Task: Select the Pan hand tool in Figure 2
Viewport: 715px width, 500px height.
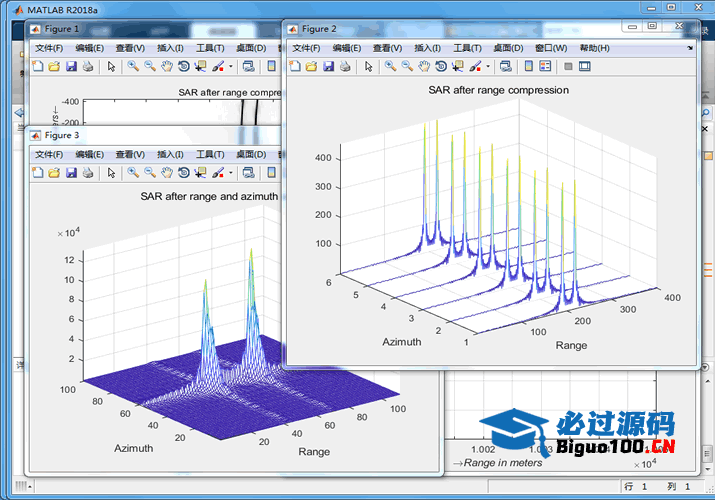Action: (x=424, y=67)
